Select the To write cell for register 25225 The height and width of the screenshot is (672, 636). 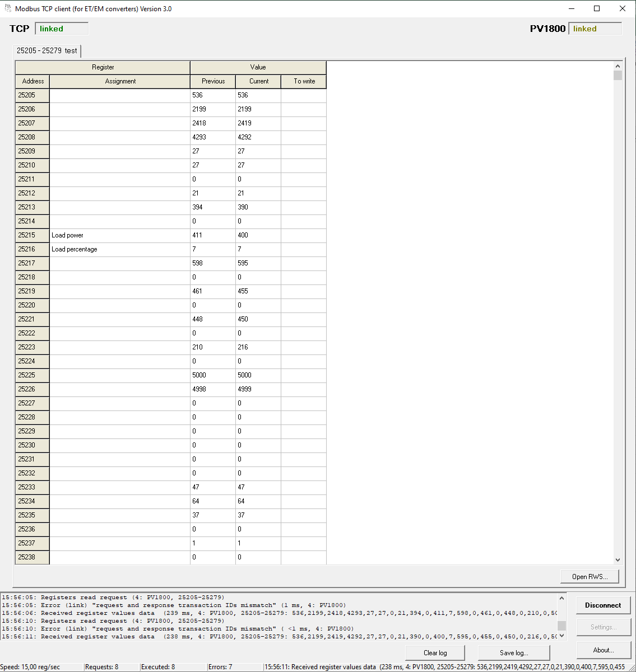304,375
